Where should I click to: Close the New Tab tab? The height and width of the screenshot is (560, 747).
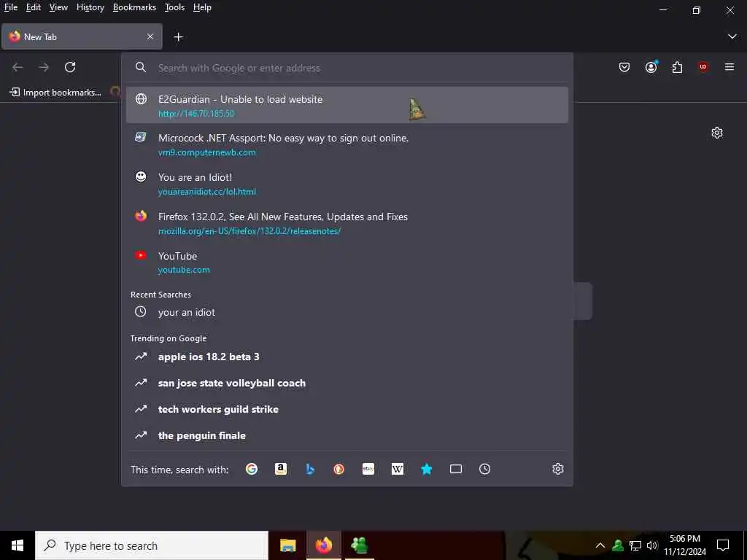pos(150,36)
